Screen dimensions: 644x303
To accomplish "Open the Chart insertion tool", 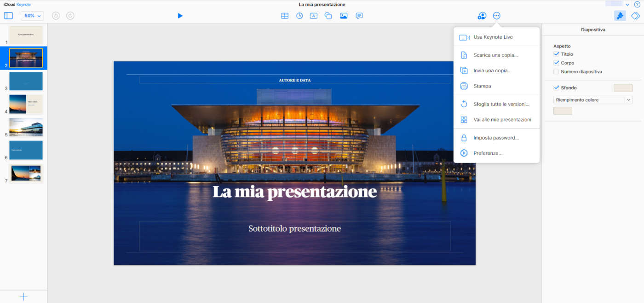I will tap(299, 16).
